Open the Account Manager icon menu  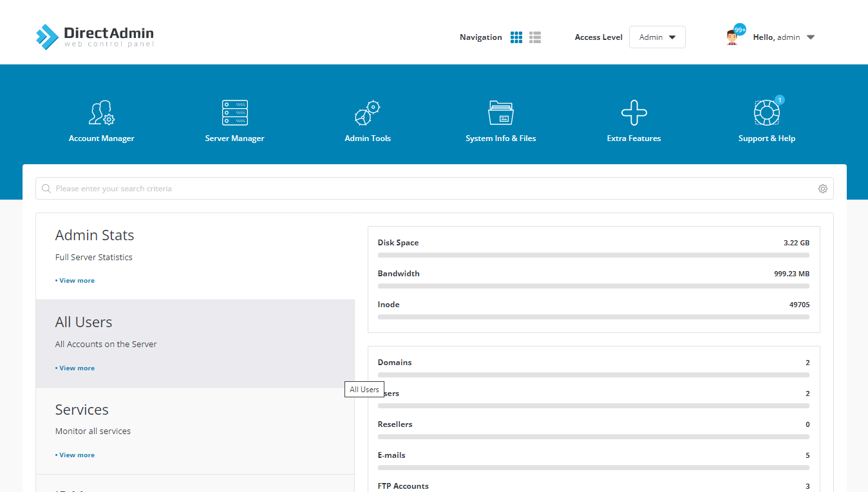click(x=101, y=113)
